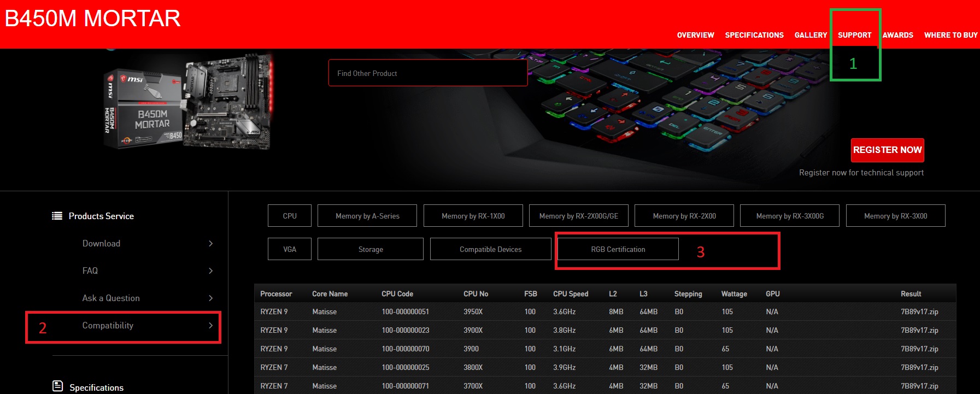Select Memory by A-Series button

(367, 216)
